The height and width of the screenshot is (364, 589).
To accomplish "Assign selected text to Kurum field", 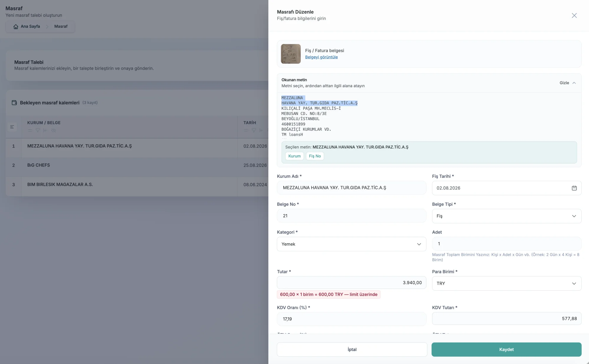I will (294, 156).
